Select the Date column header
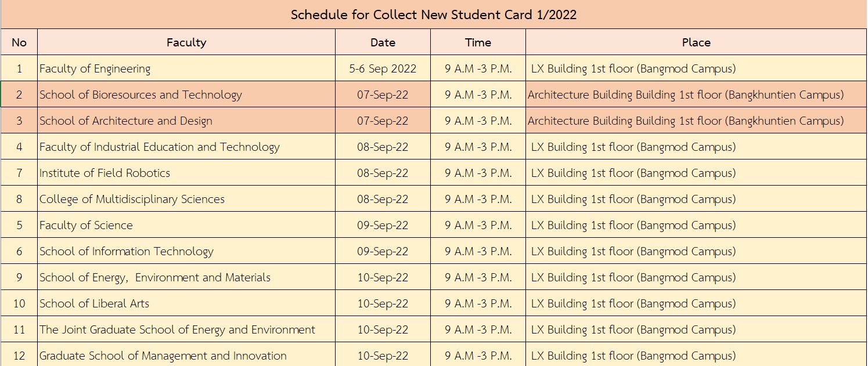 tap(383, 42)
